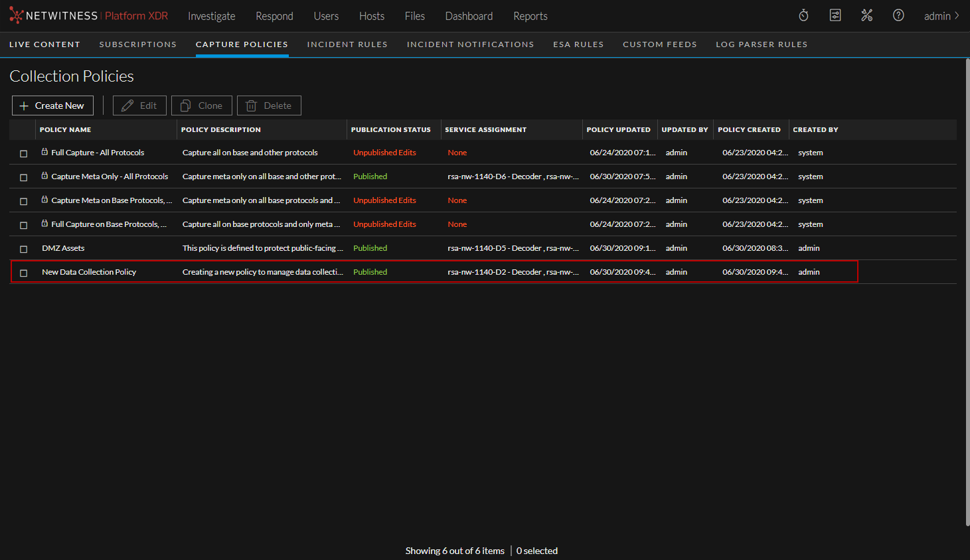Open the Investigate menu
970x560 pixels.
click(x=211, y=16)
